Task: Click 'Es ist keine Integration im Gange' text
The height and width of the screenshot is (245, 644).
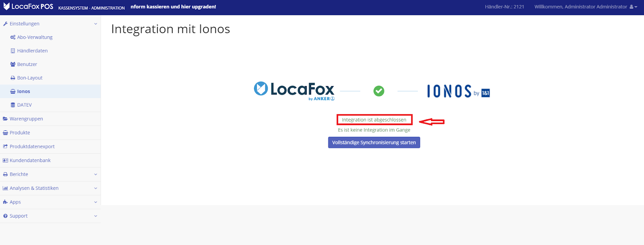Action: click(x=374, y=130)
